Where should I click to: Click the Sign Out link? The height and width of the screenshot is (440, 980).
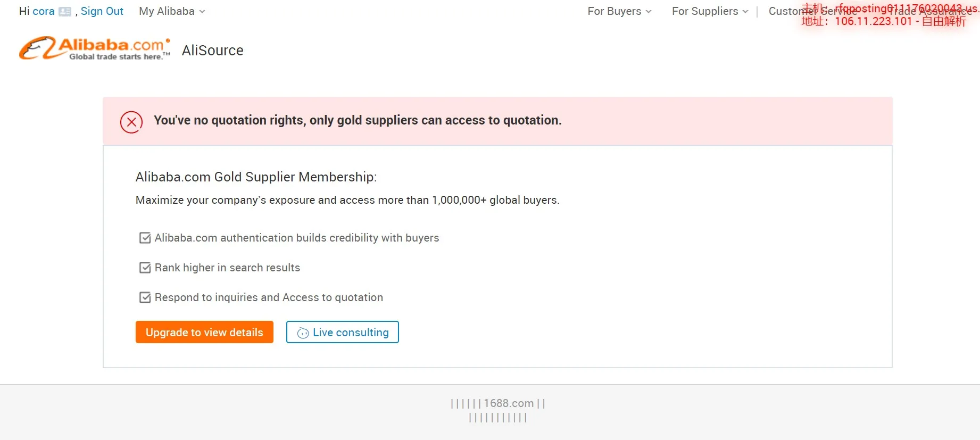(102, 11)
